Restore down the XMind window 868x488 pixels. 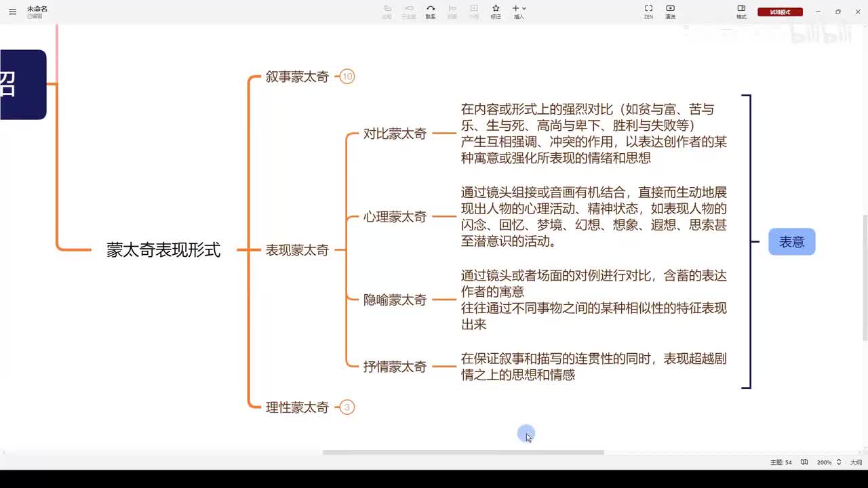(837, 12)
